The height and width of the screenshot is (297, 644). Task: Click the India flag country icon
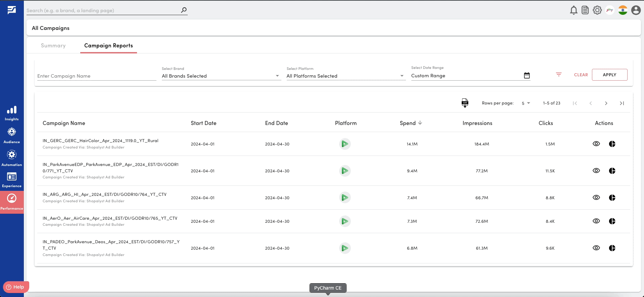coord(623,10)
